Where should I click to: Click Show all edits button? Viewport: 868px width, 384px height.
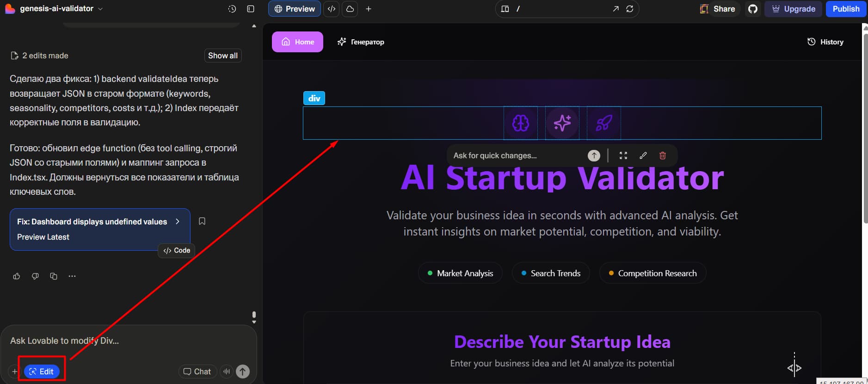[x=223, y=56]
